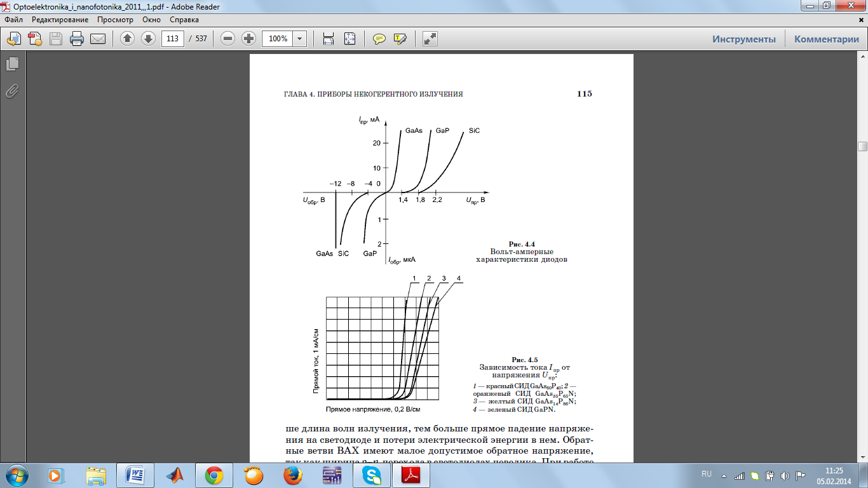This screenshot has height=488, width=868.
Task: Click the text 'Вольт-амперные' under figure 4.4
Action: 521,252
